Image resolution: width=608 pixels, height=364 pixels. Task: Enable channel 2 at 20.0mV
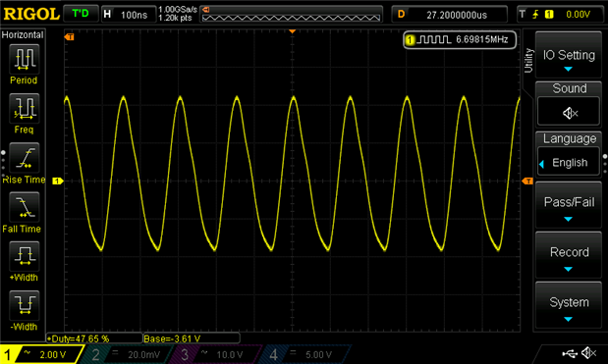(126, 354)
